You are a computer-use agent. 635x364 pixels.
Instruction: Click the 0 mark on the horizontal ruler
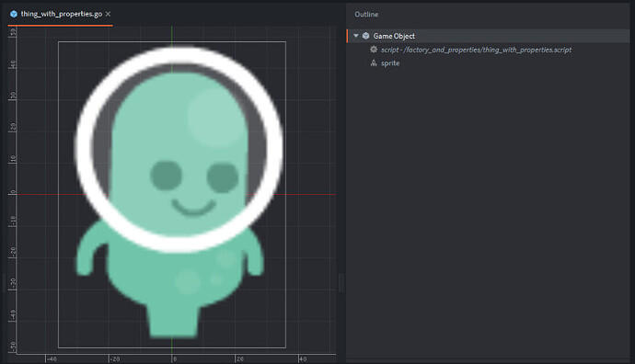(174, 358)
